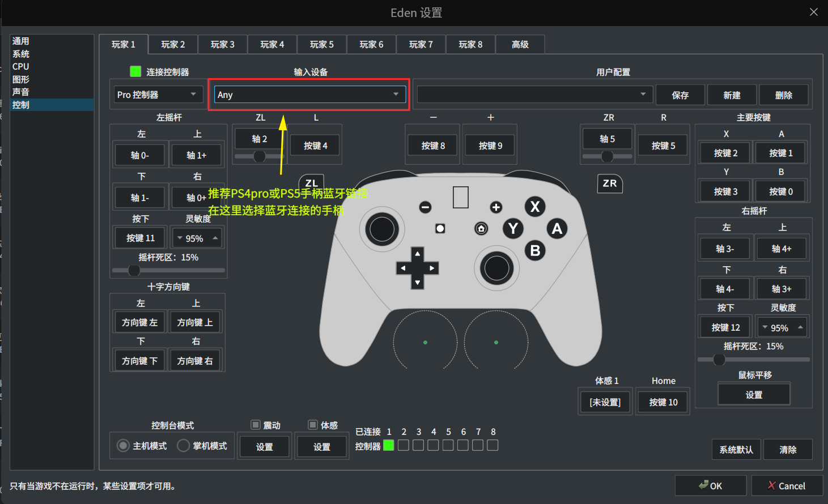Screen dimensions: 828x504
Task: Click the A button on controller image
Action: tap(557, 228)
